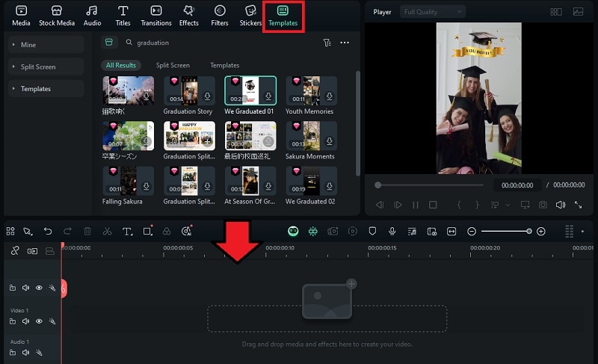This screenshot has width=598, height=364.
Task: Select the We Graduated 01 template
Action: point(250,90)
